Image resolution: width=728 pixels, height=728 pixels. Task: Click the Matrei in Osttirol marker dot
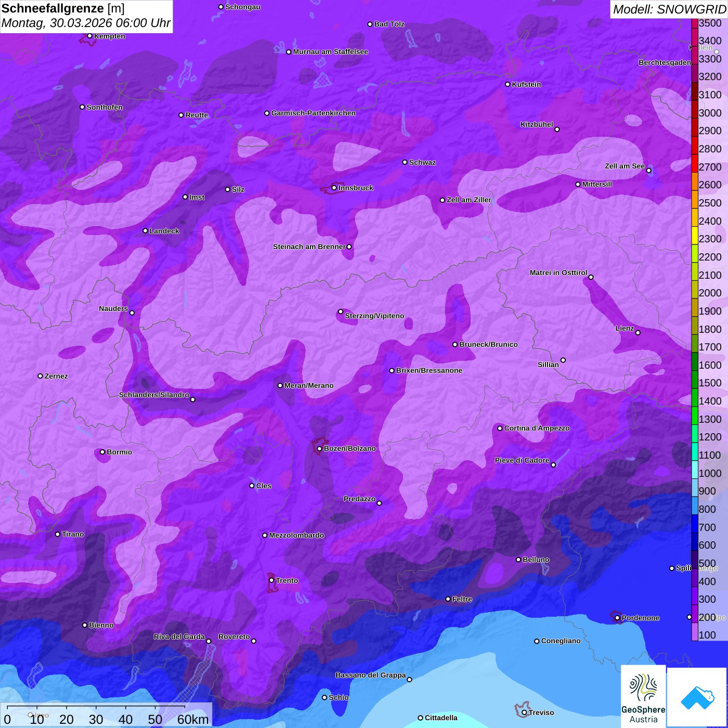[591, 277]
